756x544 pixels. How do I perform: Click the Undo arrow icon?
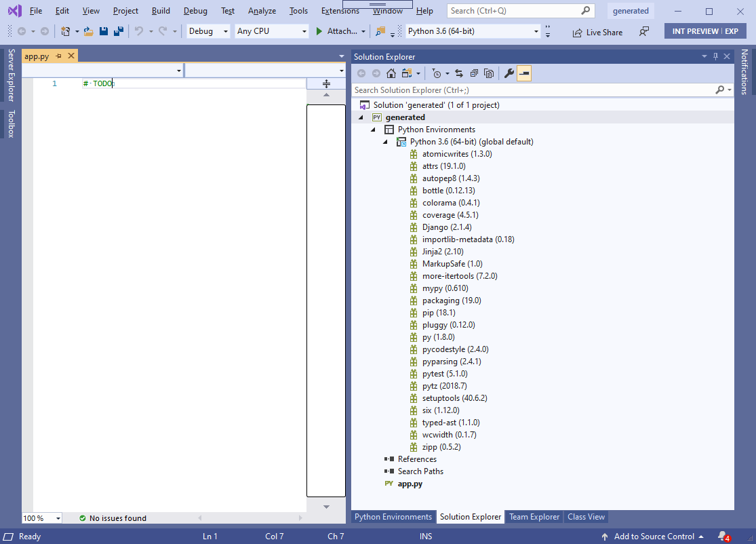pyautogui.click(x=139, y=31)
